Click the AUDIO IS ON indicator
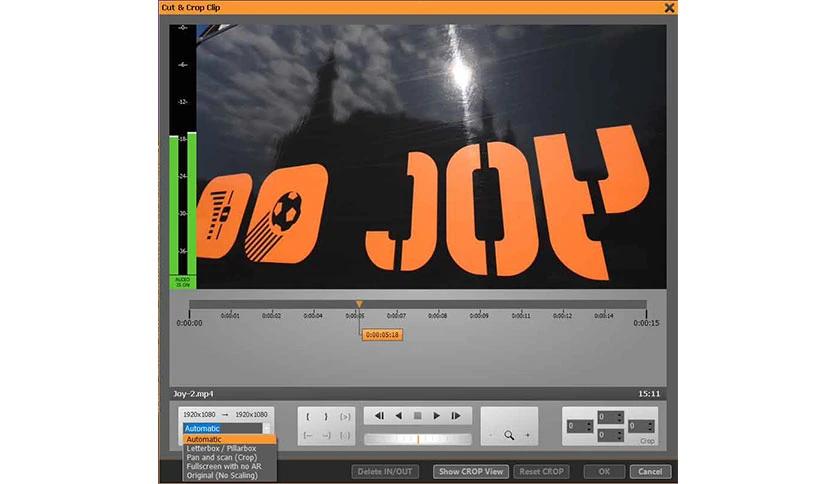The image size is (836, 484). pyautogui.click(x=183, y=283)
